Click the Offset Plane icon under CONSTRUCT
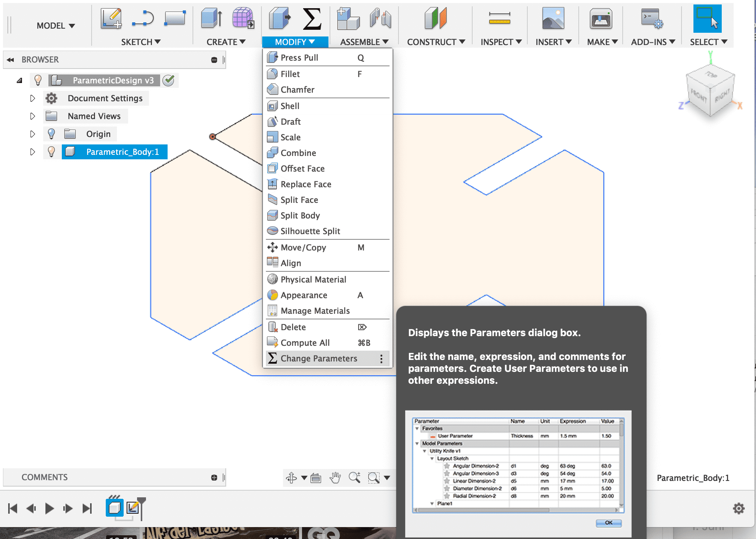Viewport: 756px width, 539px height. (435, 19)
